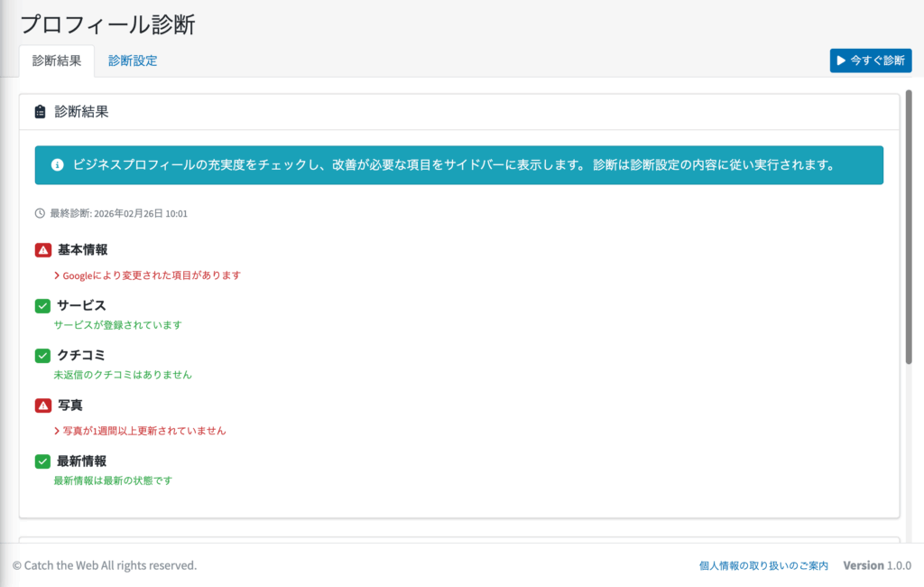This screenshot has width=924, height=587.
Task: Click the green check icon beside 最新情報
Action: (42, 461)
